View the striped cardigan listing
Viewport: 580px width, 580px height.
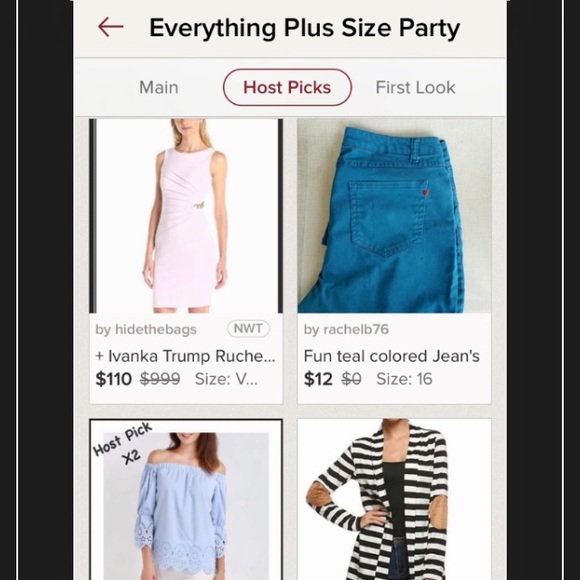394,499
